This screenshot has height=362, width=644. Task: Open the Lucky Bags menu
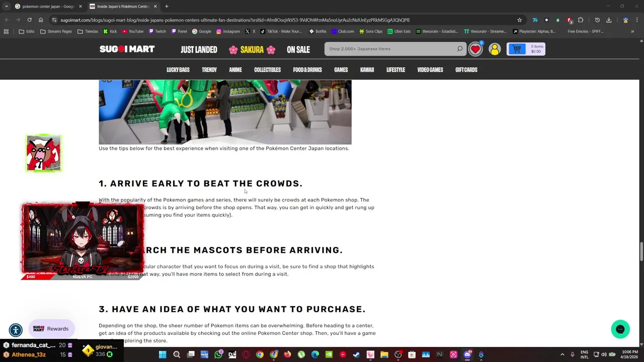coord(178,70)
